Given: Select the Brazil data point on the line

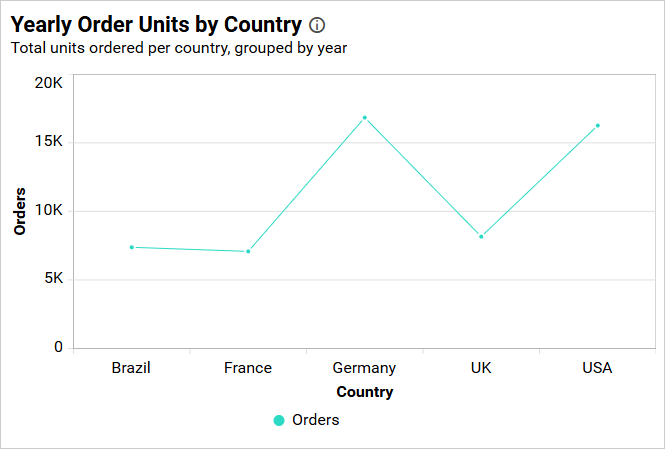Looking at the screenshot, I should click(132, 247).
